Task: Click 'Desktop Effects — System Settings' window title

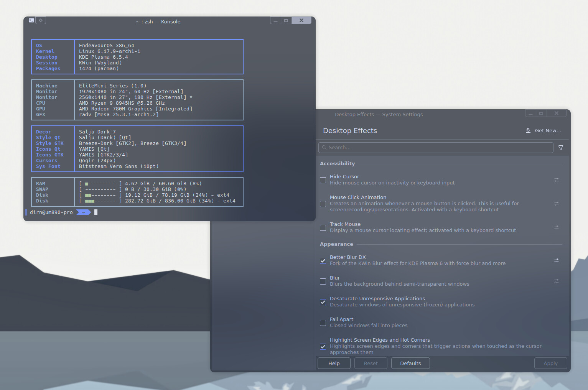Action: pos(379,115)
